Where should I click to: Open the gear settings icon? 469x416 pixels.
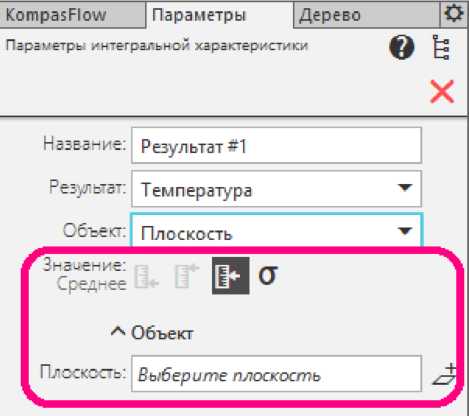point(454,14)
